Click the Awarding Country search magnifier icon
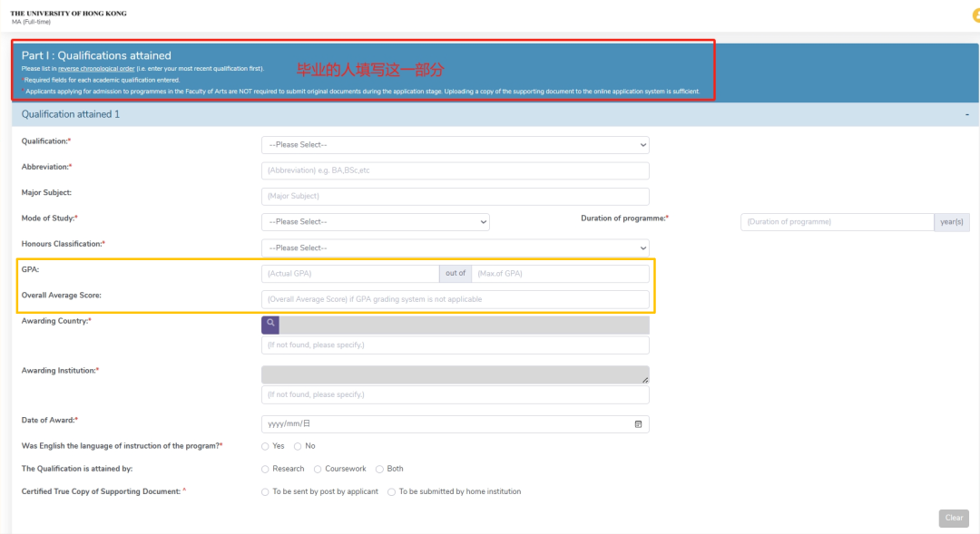 [269, 325]
